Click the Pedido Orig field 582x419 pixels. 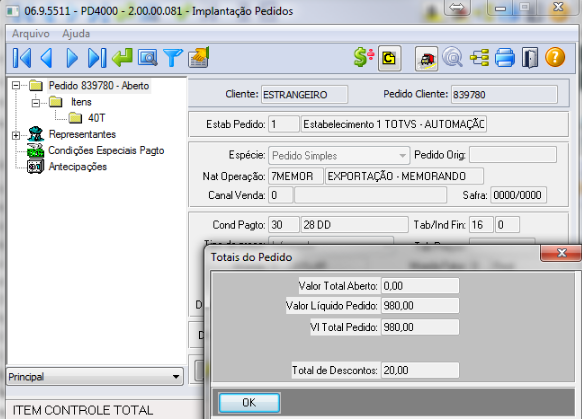pyautogui.click(x=513, y=155)
